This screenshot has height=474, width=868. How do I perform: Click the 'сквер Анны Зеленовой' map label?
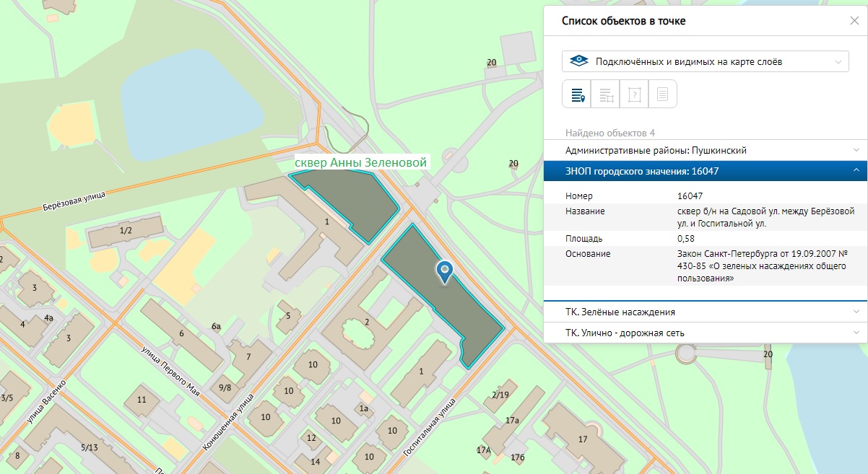[x=360, y=162]
